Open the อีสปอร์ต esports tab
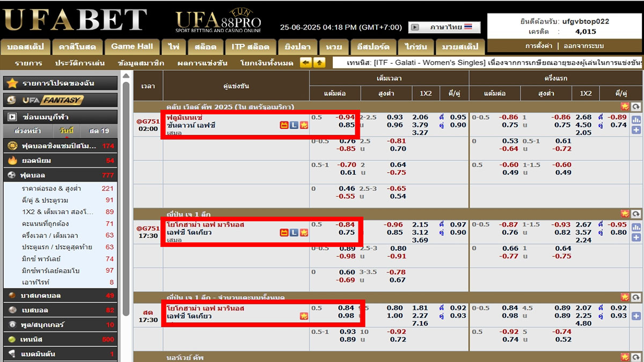 pos(374,47)
